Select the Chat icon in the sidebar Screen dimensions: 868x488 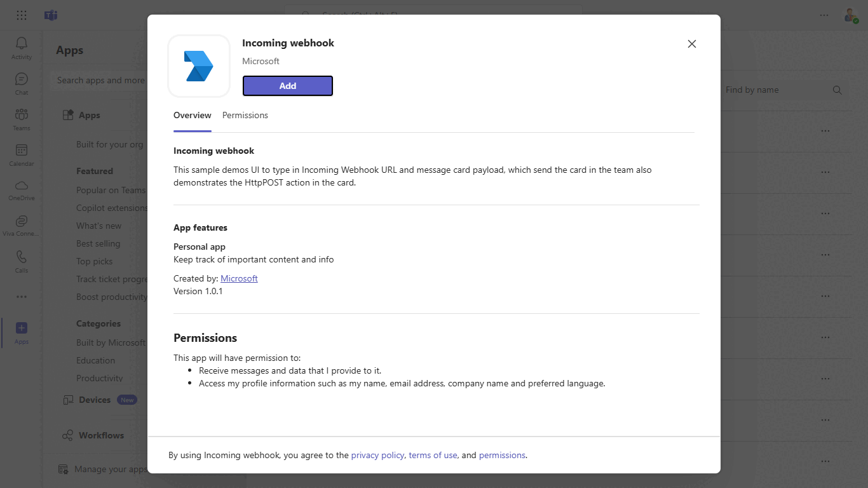pos(21,83)
